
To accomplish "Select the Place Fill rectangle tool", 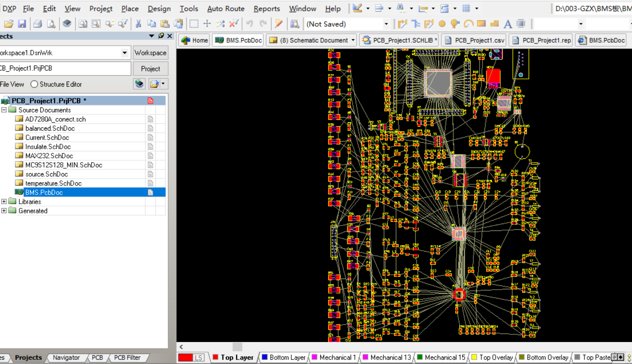I will (481, 24).
